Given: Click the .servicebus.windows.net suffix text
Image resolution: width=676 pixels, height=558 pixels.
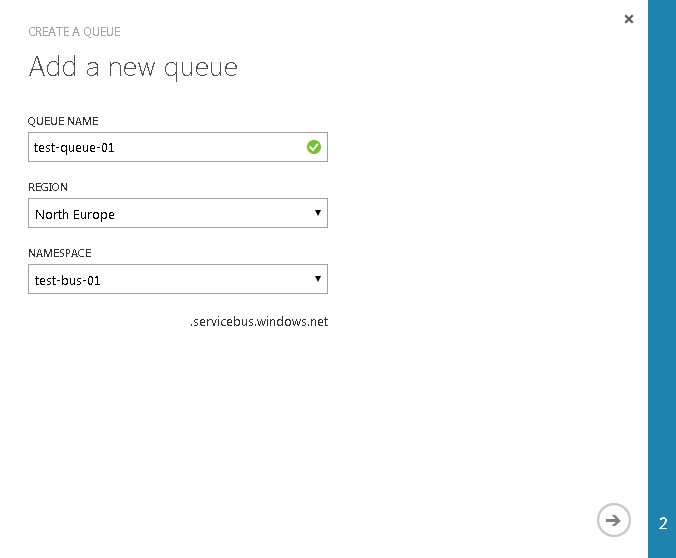Looking at the screenshot, I should 259,322.
